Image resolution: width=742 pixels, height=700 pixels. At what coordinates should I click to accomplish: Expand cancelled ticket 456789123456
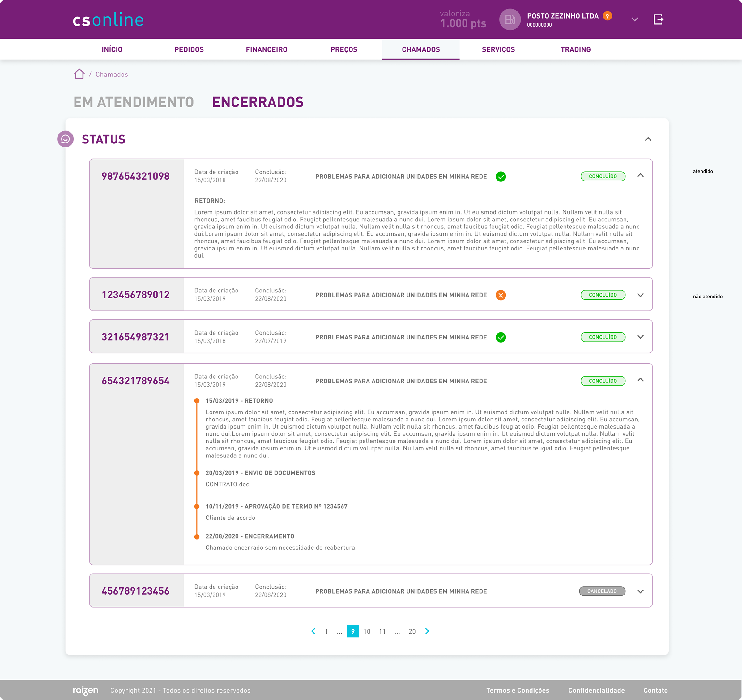point(641,591)
